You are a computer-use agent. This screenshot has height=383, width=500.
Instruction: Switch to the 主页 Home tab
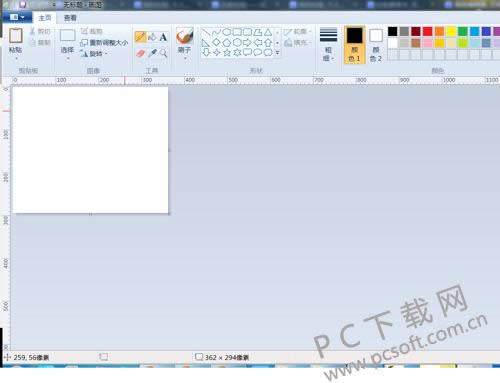[45, 18]
